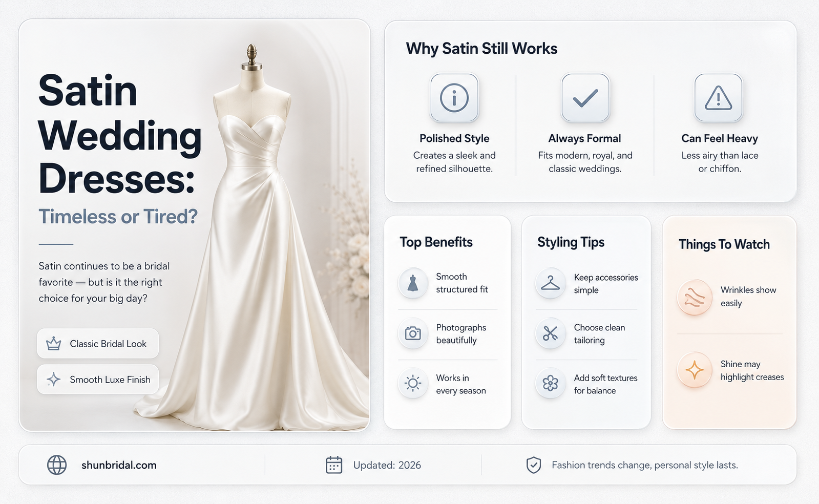Viewport: 819px width, 504px height.
Task: Click Fits modern, royal, and classic weddings text
Action: click(x=585, y=162)
